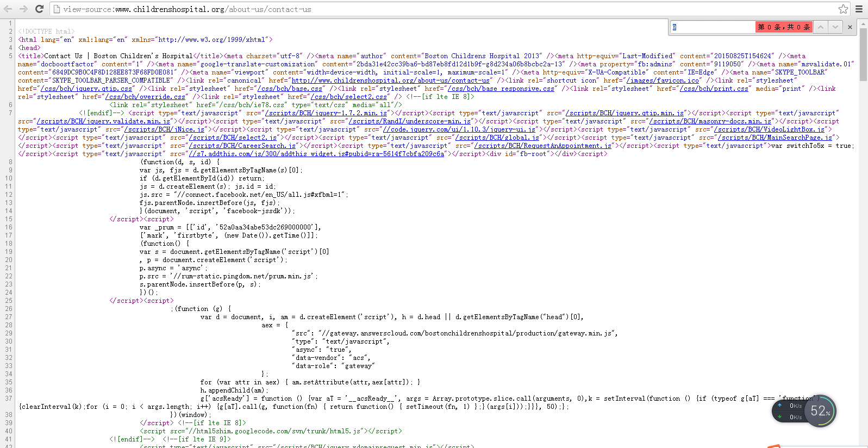Screen dimensions: 868x448
Task: Click the '<head>' tag on line 4
Action: [29, 48]
